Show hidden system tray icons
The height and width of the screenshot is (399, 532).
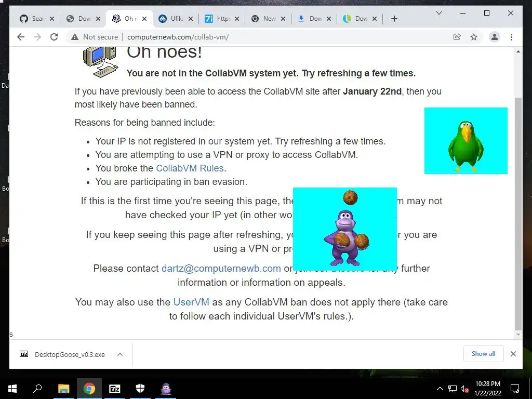pos(440,389)
